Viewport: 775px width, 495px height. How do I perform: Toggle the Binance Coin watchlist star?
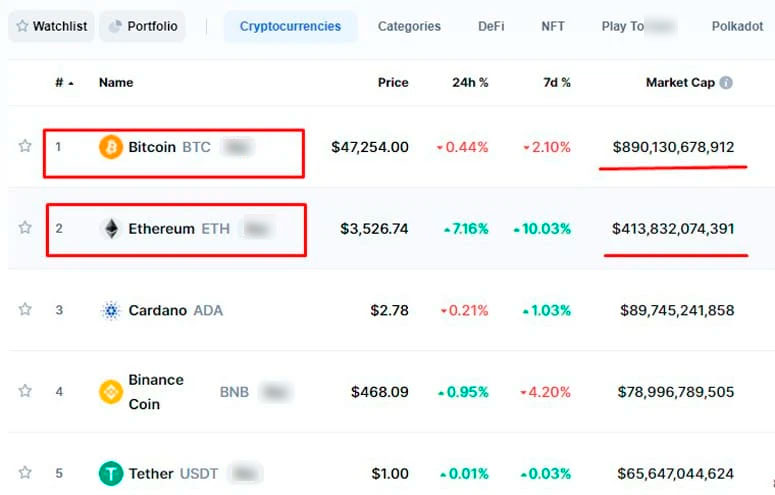point(25,391)
